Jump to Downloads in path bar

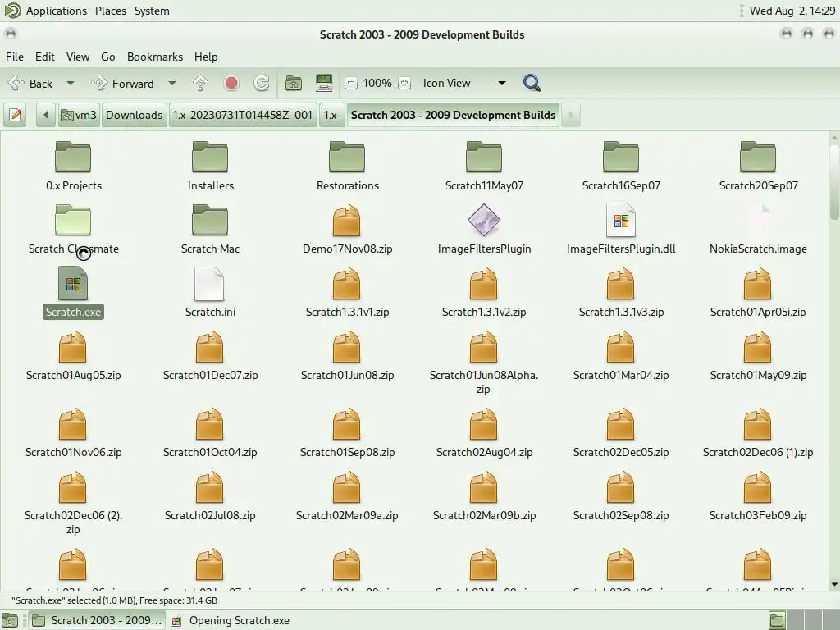pyautogui.click(x=134, y=115)
